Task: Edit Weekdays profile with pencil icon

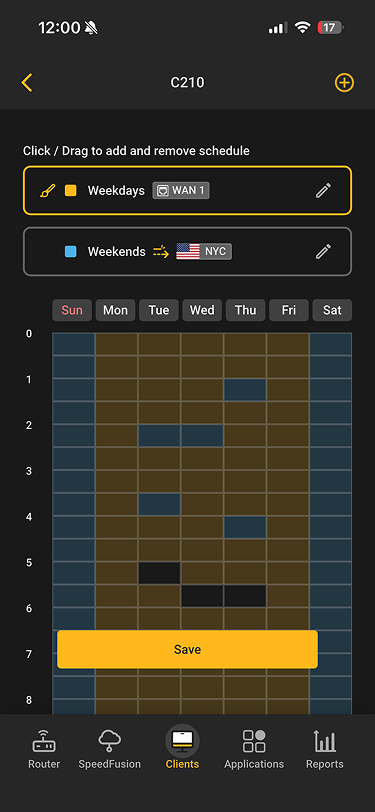Action: click(x=323, y=191)
